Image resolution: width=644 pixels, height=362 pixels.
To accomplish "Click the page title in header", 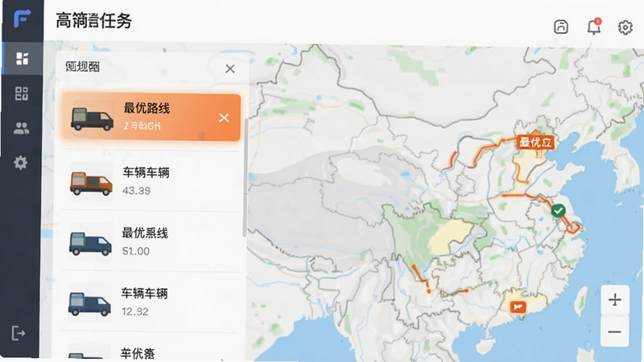I will 93,21.
